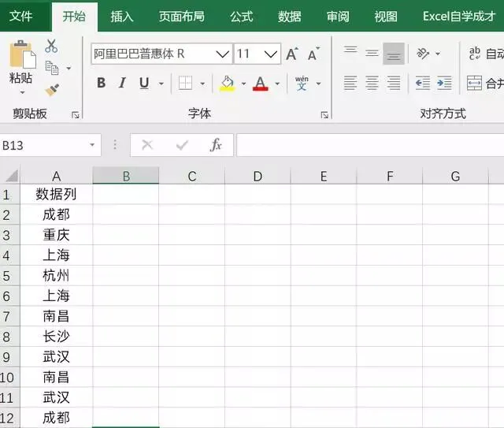Switch to the 页面布局 tab

click(x=182, y=17)
